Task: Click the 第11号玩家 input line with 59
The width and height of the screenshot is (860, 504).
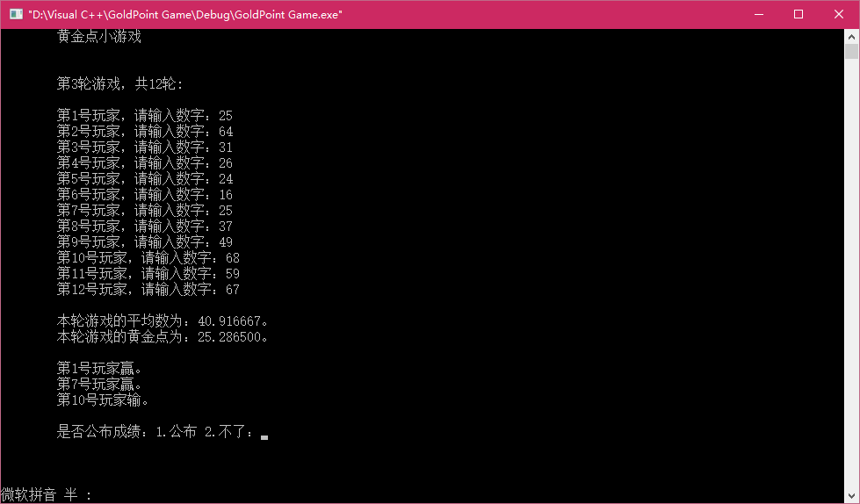Action: click(x=148, y=274)
